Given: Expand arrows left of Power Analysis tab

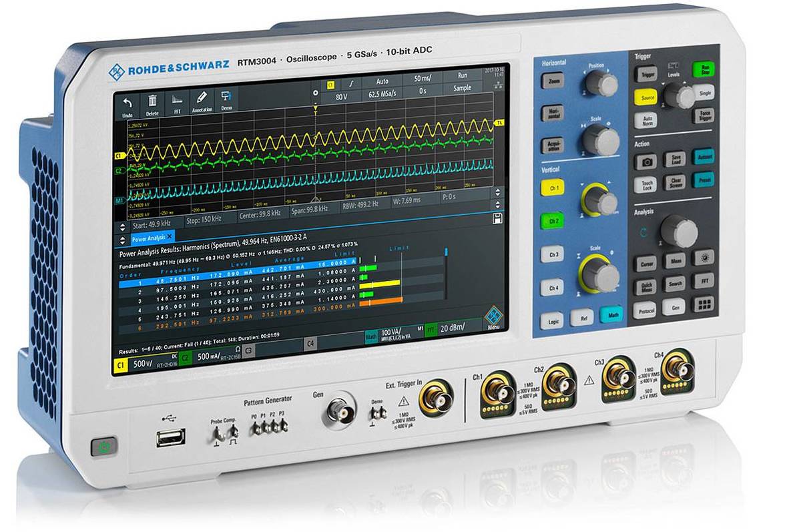Looking at the screenshot, I should (x=123, y=239).
